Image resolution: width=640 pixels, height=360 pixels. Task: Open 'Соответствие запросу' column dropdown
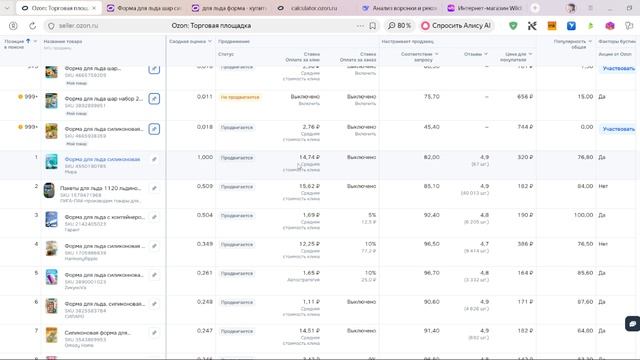pyautogui.click(x=437, y=54)
